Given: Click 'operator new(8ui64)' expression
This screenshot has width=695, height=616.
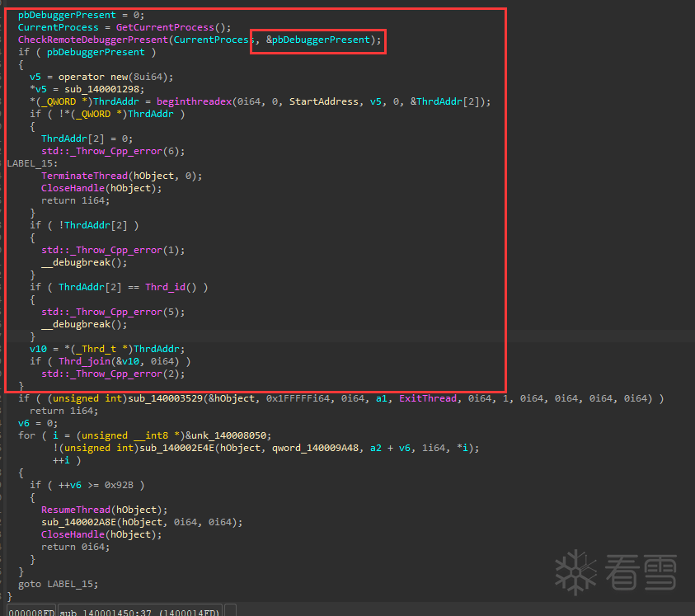Looking at the screenshot, I should 115,77.
